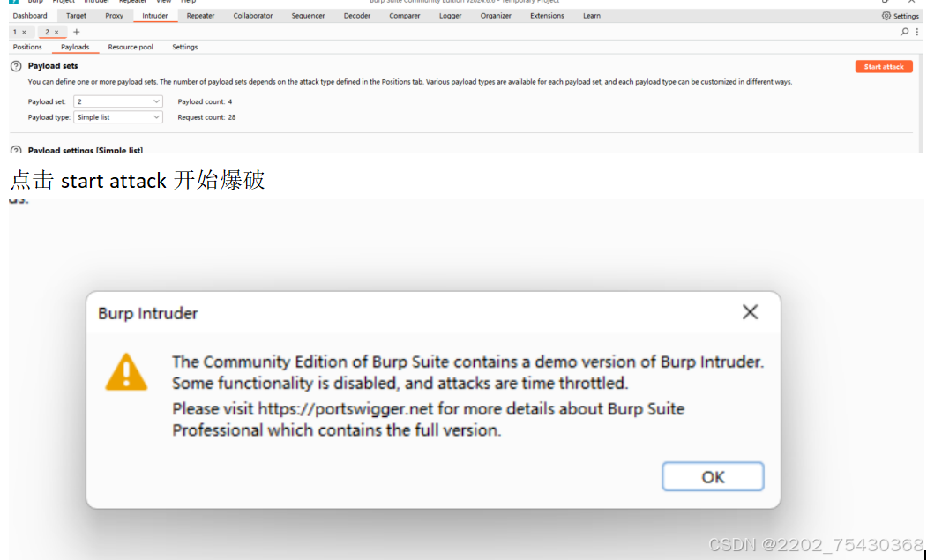Viewport: 927px width, 560px height.
Task: Click the portswigger.net URL in the dialog message
Action: click(345, 408)
